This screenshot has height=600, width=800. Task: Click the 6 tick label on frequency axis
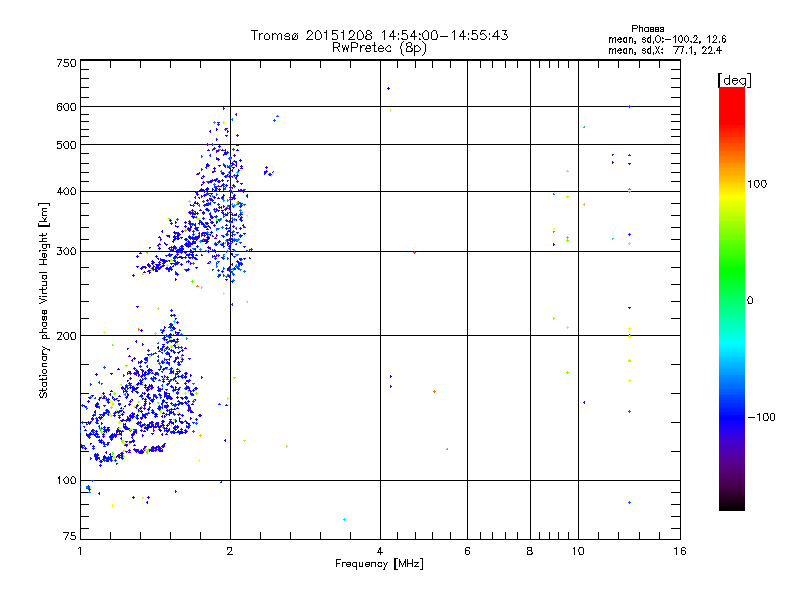pos(467,551)
